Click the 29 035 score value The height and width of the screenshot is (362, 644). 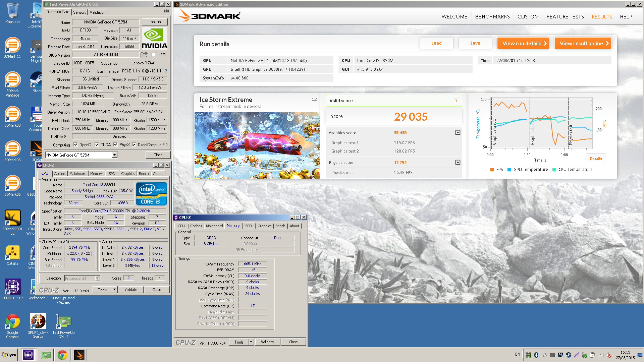[x=411, y=117]
